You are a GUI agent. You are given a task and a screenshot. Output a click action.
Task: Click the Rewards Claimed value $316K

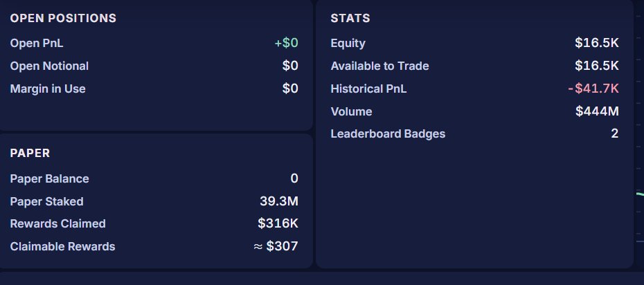pos(278,223)
